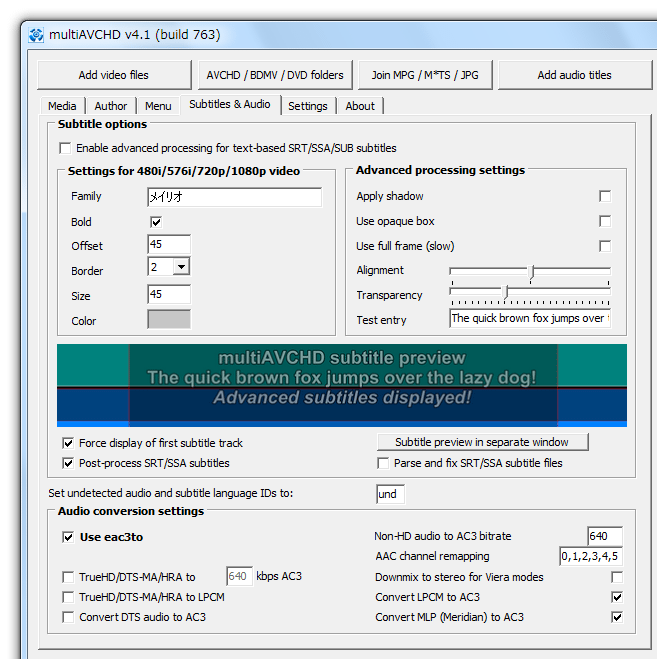Uncheck the Bold font checkbox
This screenshot has width=657, height=659.
[156, 222]
